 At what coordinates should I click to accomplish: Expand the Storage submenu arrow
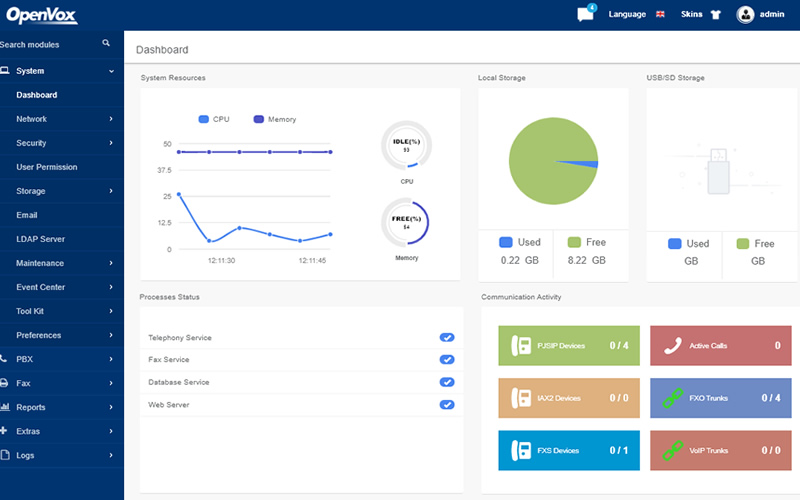(111, 190)
